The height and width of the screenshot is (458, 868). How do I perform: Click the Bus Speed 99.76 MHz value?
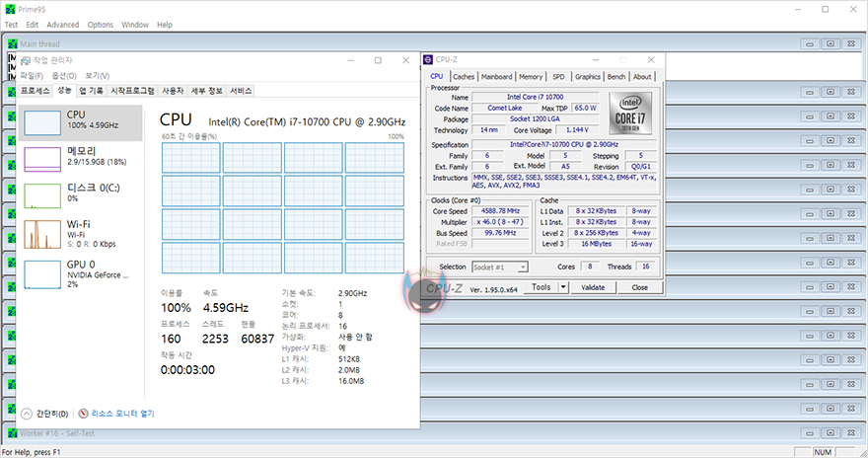coord(500,233)
